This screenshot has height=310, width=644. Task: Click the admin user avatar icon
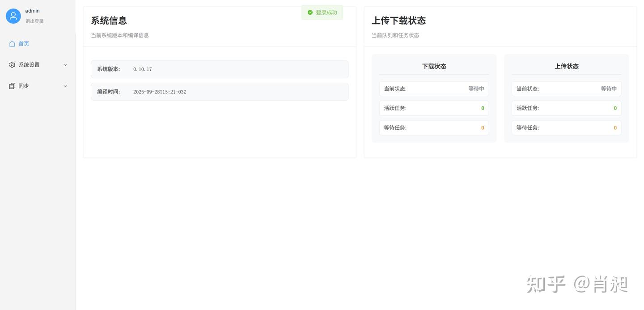tap(13, 16)
